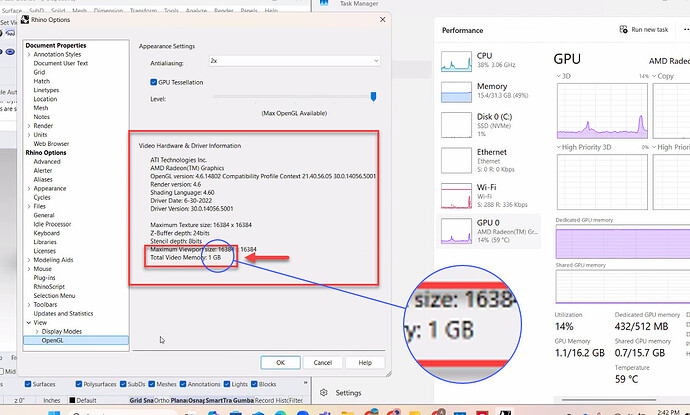This screenshot has width=690, height=415.
Task: Click the Run new task icon
Action: click(623, 29)
